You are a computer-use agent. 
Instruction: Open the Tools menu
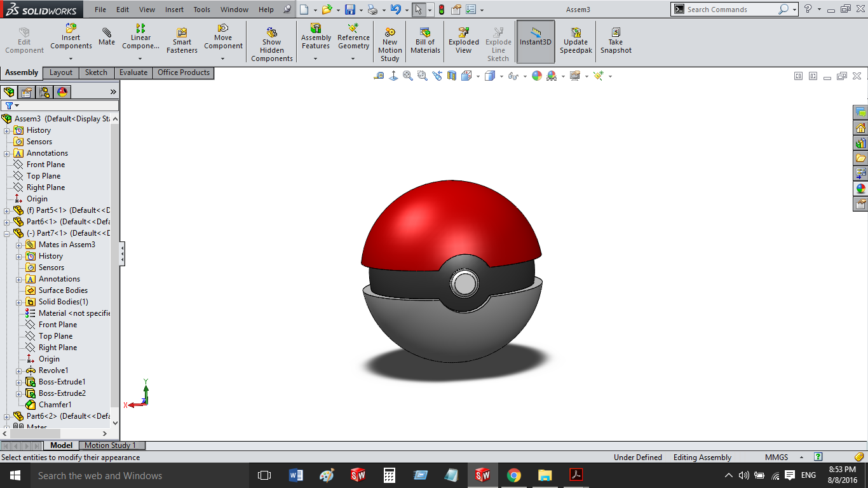point(201,10)
